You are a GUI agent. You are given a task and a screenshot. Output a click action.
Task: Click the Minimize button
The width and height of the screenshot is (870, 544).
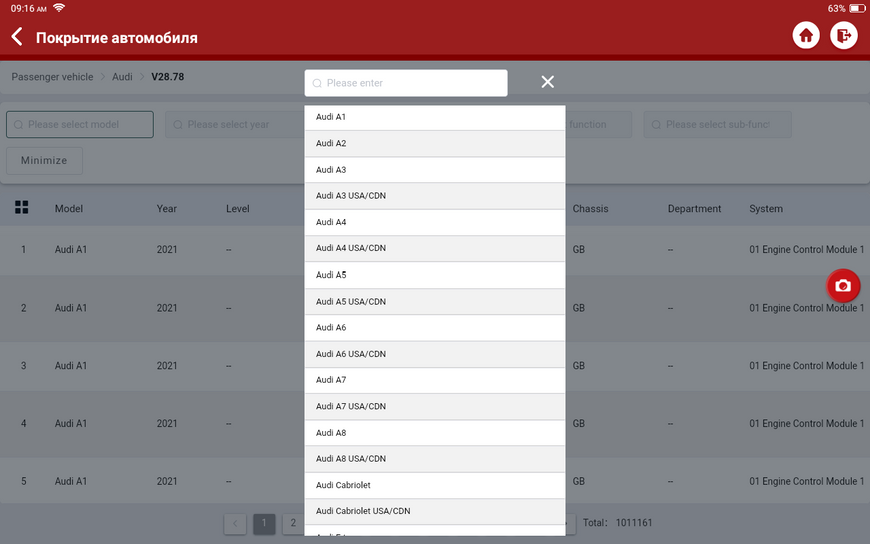tap(44, 160)
